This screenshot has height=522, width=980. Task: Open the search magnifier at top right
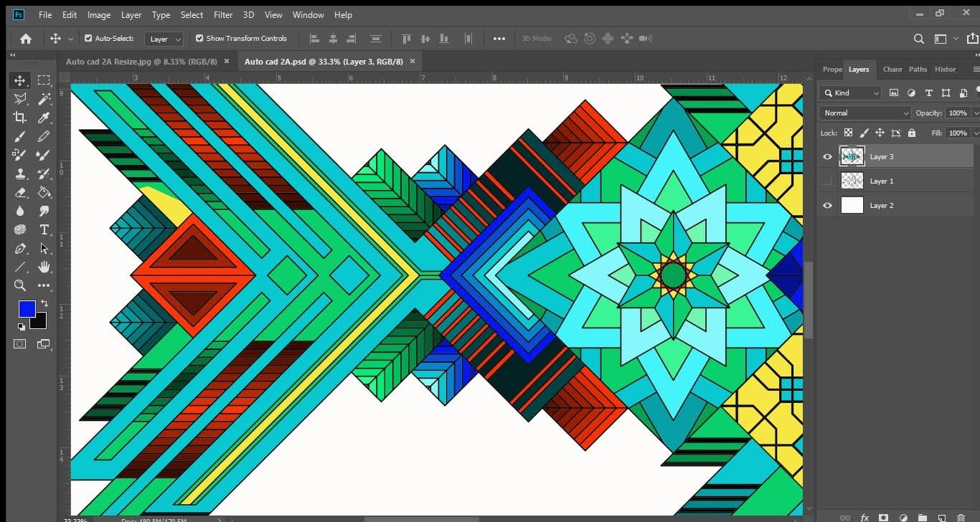(918, 39)
